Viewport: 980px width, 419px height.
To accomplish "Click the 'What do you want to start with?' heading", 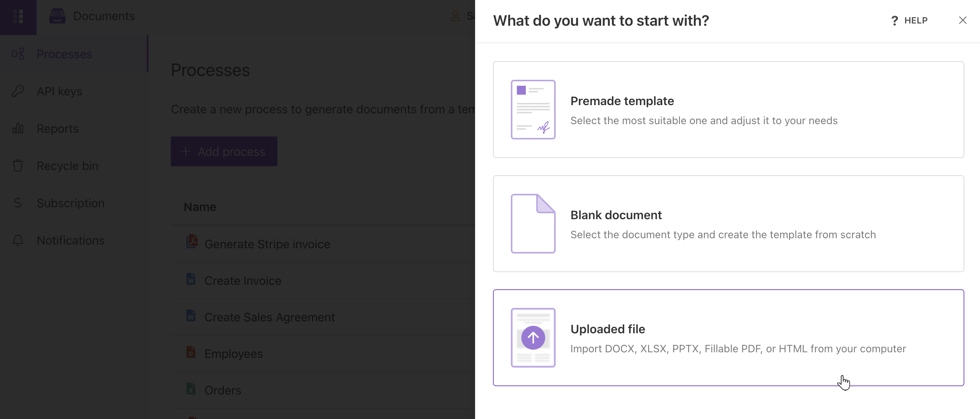I will 601,21.
